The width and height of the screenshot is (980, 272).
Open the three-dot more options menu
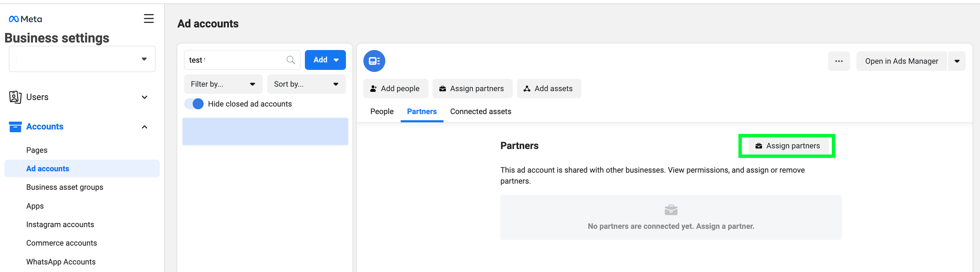click(838, 61)
